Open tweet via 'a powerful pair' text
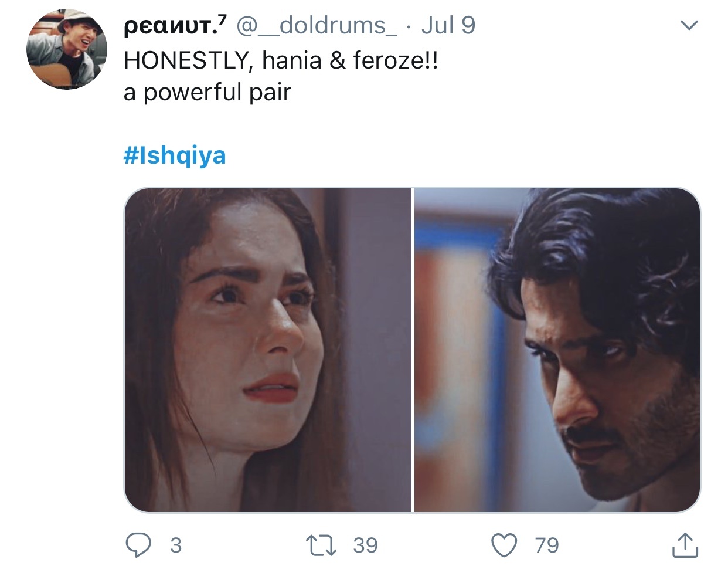 (207, 93)
